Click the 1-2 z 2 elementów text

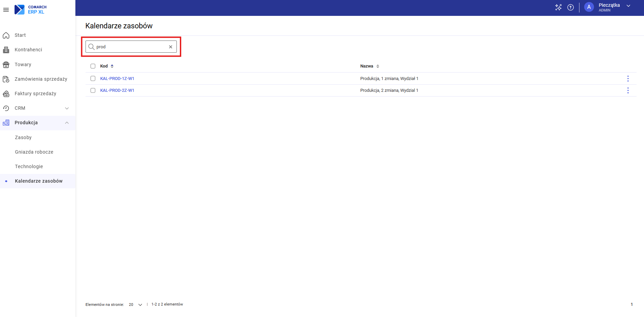167,305
